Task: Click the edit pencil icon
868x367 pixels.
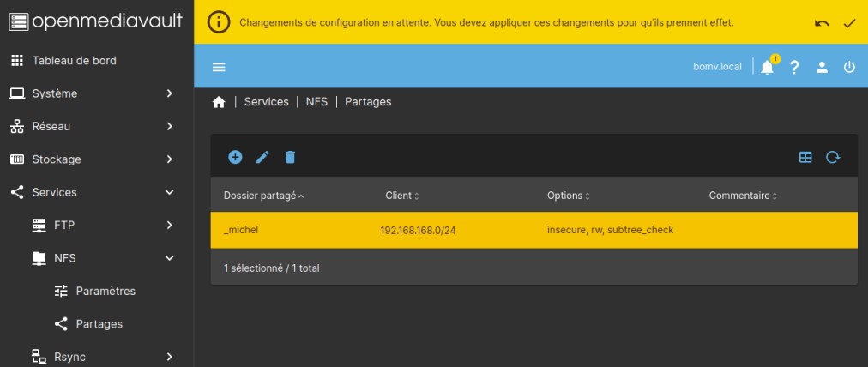Action: tap(262, 157)
